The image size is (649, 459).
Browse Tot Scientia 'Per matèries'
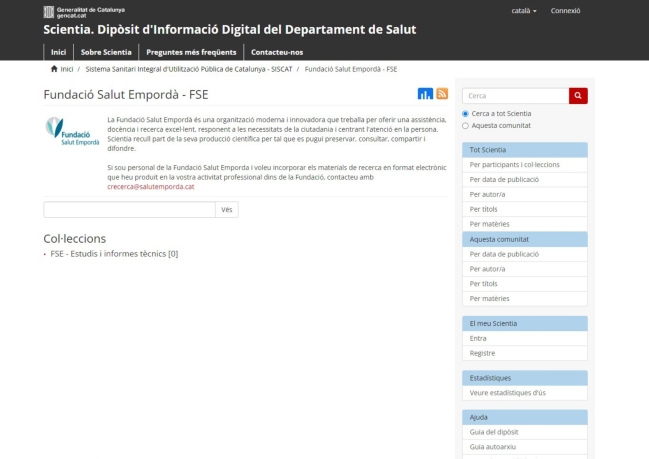[x=525, y=224]
